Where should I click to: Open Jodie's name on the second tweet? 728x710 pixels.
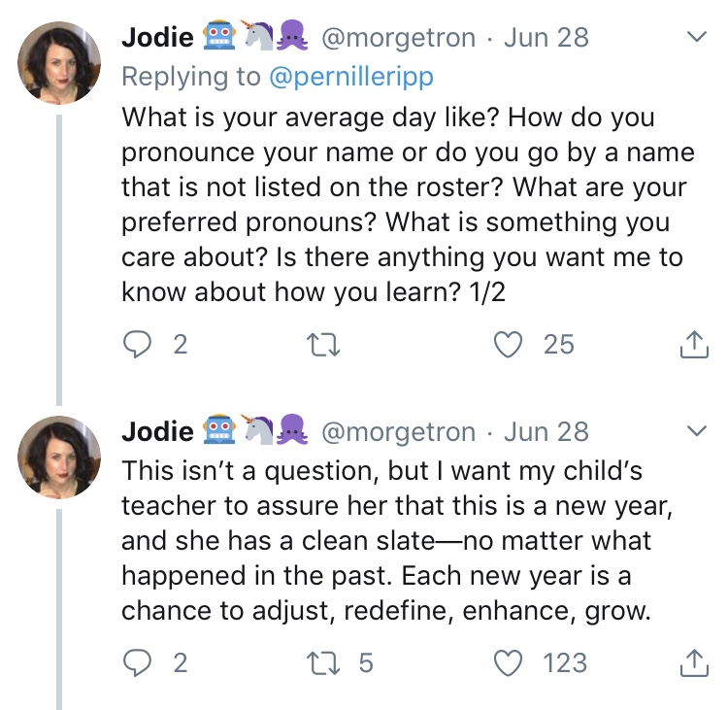pyautogui.click(x=157, y=431)
